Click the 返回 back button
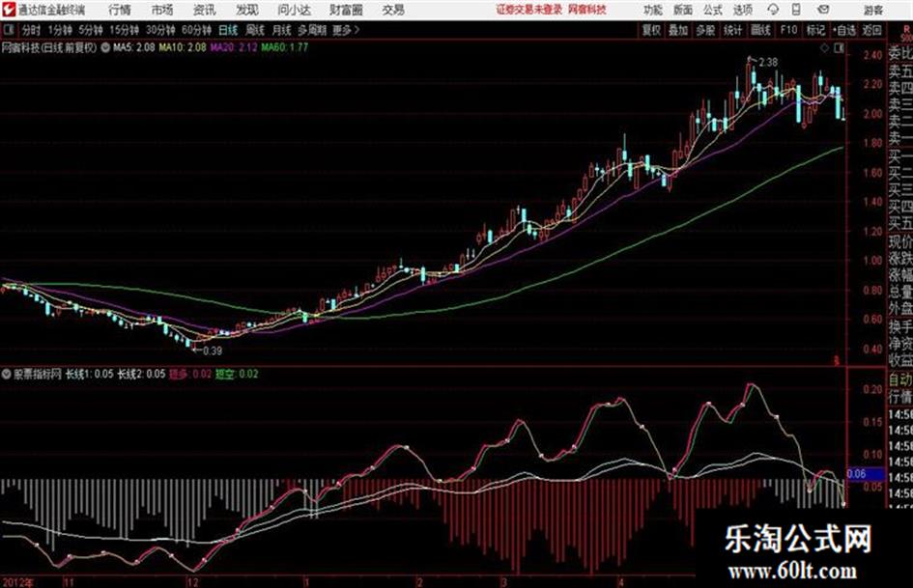Screen dimensions: 913x588 pos(871,30)
